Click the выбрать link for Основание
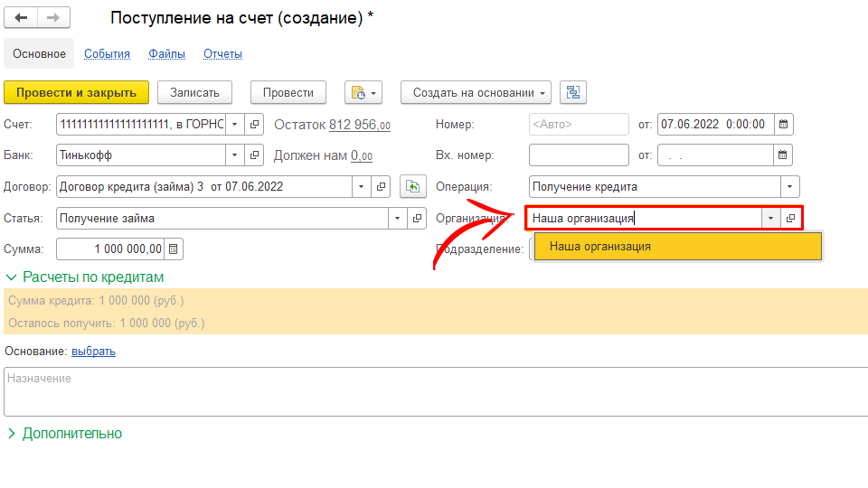This screenshot has height=488, width=868. coord(93,352)
